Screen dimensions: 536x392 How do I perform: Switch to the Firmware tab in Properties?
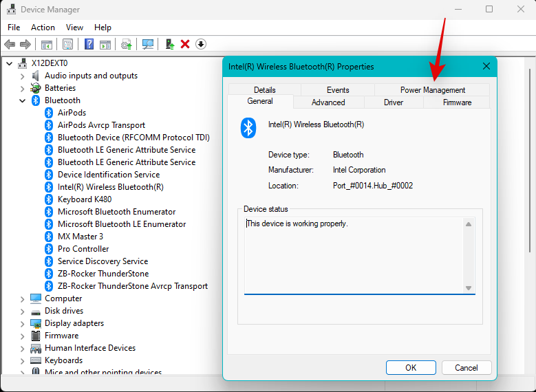pyautogui.click(x=457, y=102)
